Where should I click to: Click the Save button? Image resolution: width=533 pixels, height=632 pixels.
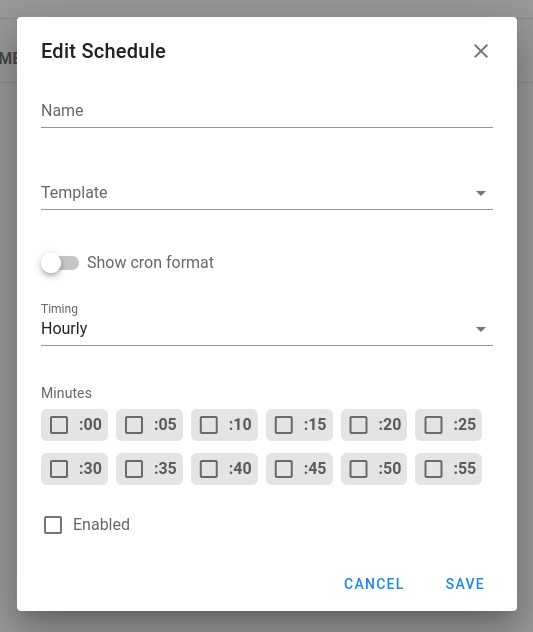point(464,584)
